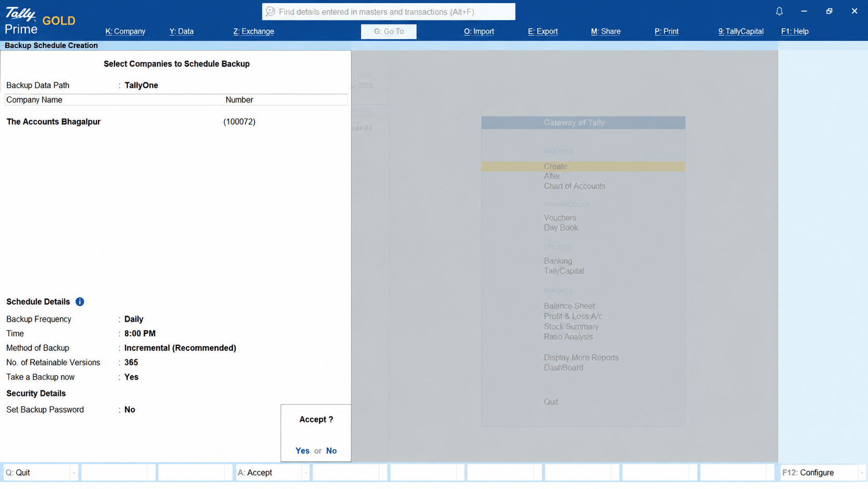The height and width of the screenshot is (489, 868).
Task: Open Chart of Accounts in Gateway of Tally
Action: [x=574, y=186]
